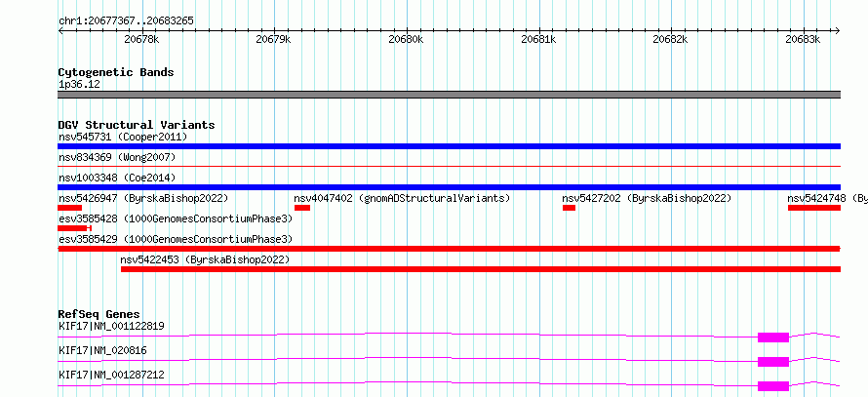Image resolution: width=868 pixels, height=397 pixels.
Task: Click the 1p36.12 band label
Action: [79, 84]
